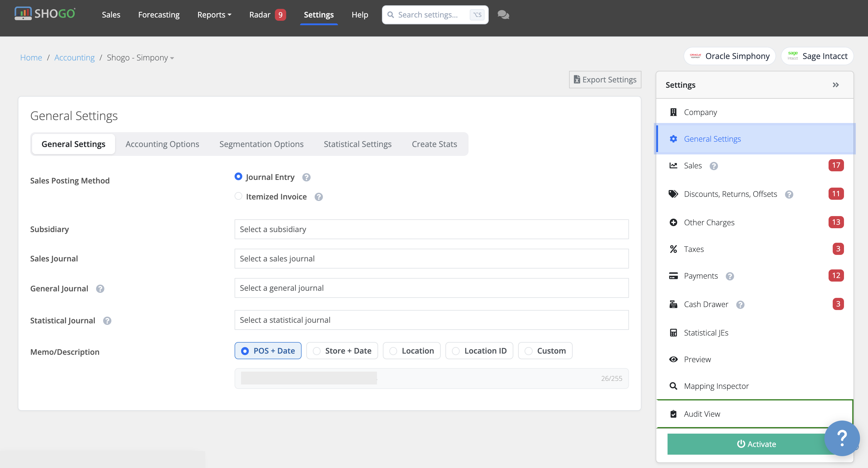Screen dimensions: 868x468
Task: Click the Payments credit card icon
Action: pyautogui.click(x=673, y=276)
